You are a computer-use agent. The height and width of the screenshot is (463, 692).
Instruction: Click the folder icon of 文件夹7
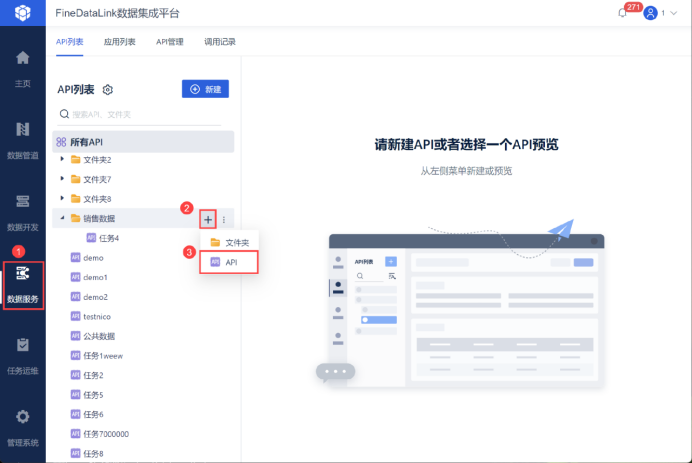(x=75, y=179)
